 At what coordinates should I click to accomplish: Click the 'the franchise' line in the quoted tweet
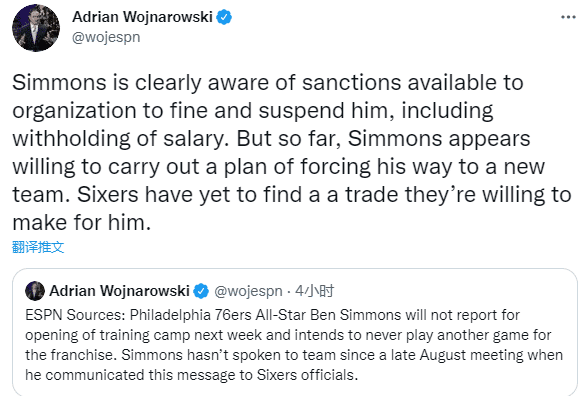pyautogui.click(x=294, y=355)
